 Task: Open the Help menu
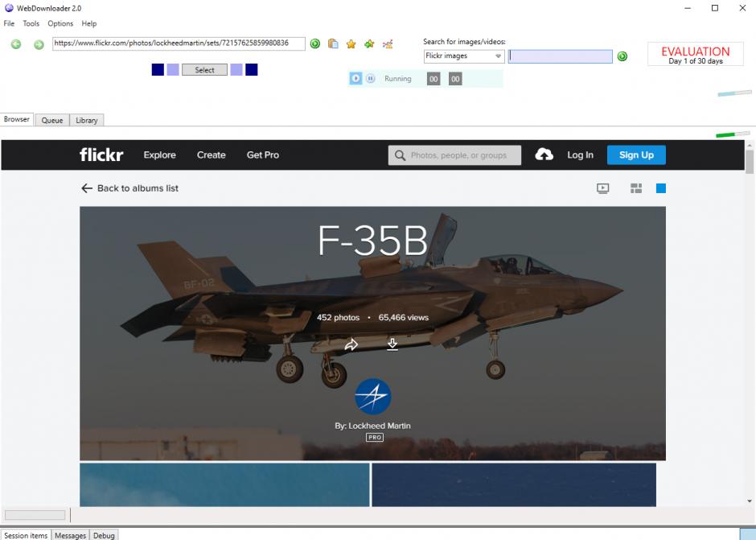[x=88, y=23]
